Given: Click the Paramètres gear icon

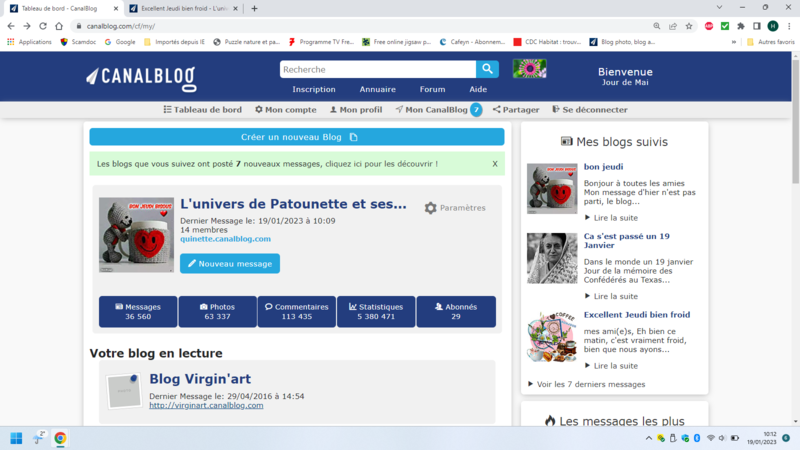Looking at the screenshot, I should pyautogui.click(x=431, y=208).
